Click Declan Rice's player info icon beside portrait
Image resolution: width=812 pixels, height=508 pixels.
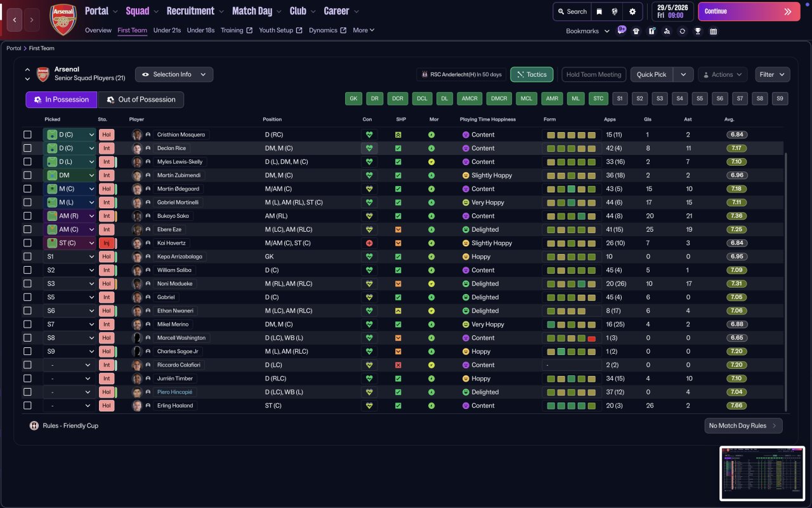pos(148,148)
